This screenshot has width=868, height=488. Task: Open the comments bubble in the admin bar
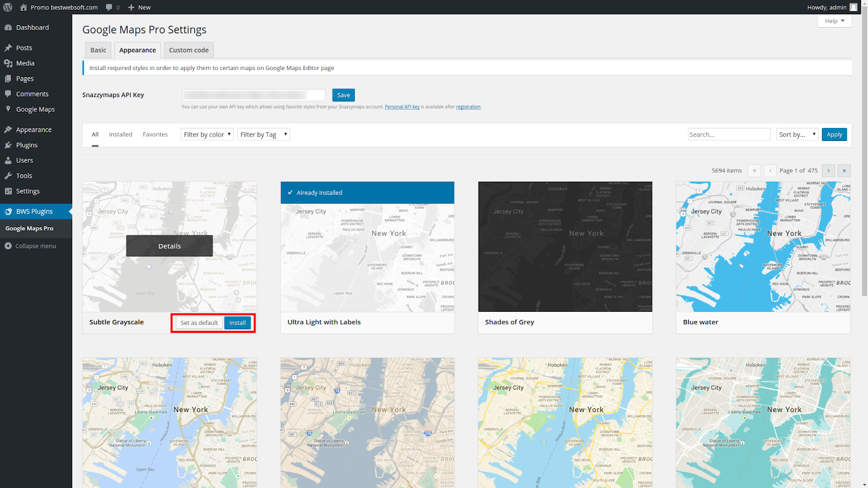pyautogui.click(x=109, y=7)
